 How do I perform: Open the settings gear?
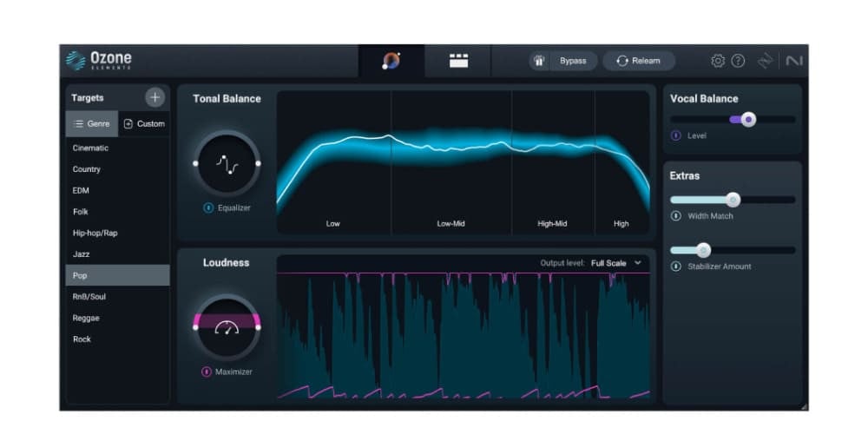tap(718, 61)
